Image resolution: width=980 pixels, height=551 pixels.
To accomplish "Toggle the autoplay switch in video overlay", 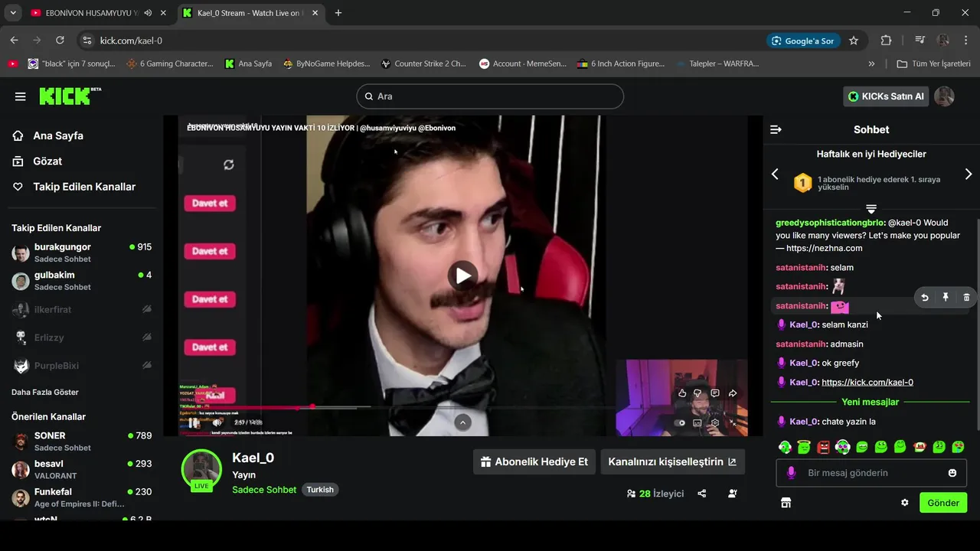I will (x=680, y=422).
